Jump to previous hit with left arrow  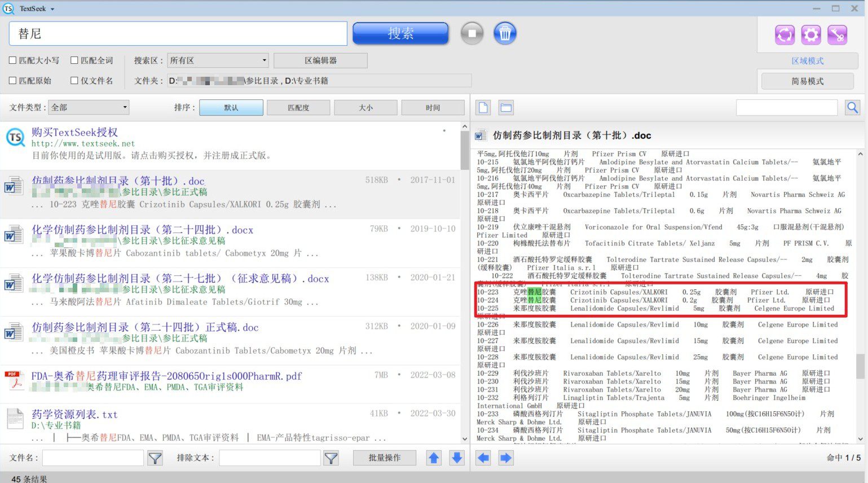[x=483, y=458]
